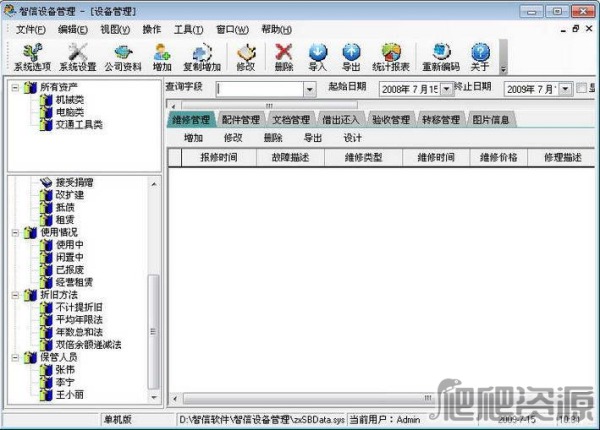Screen dimensions: 600x430
Task: Click the 复制增加 toolbar icon
Action: (x=202, y=57)
